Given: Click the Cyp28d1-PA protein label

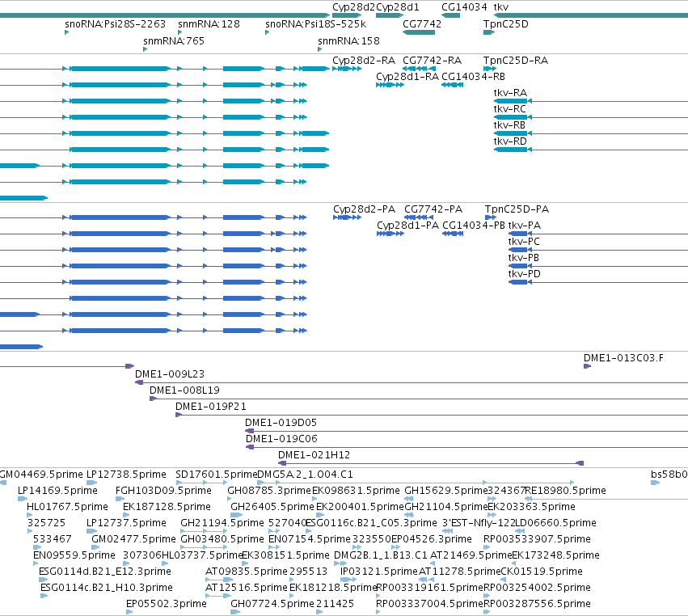Looking at the screenshot, I should 407,226.
